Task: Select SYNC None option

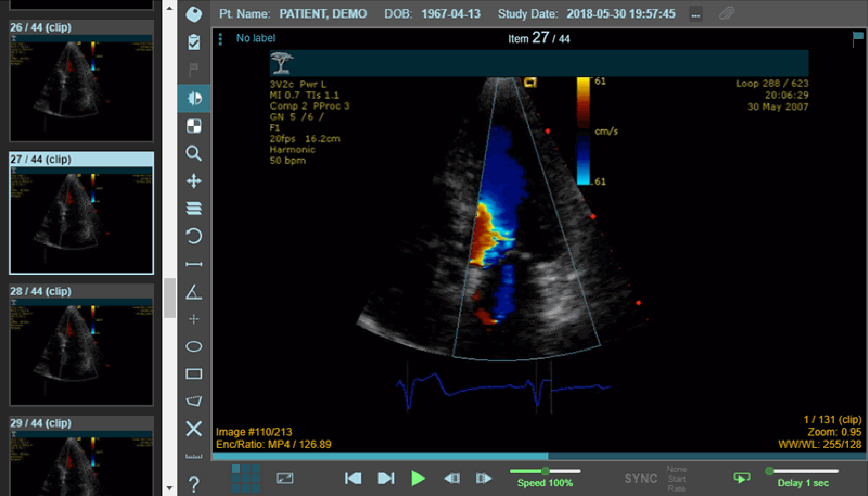Action: pos(677,469)
